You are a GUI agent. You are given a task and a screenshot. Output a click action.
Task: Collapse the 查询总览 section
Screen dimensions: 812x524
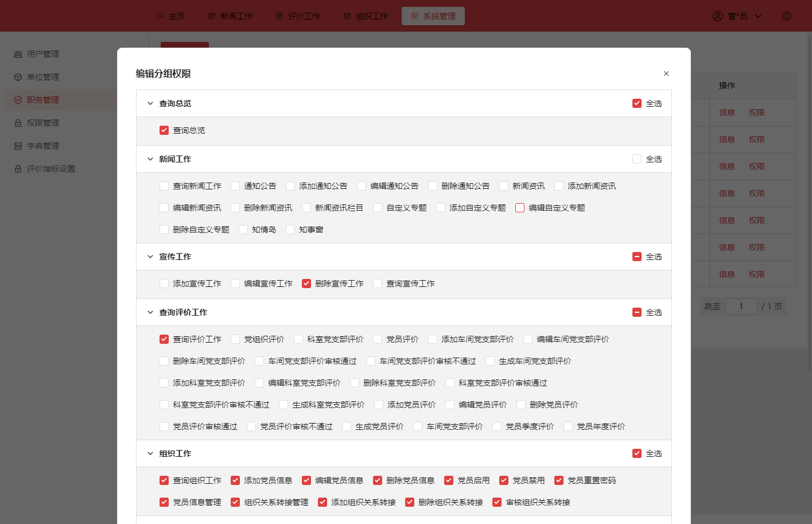click(150, 103)
